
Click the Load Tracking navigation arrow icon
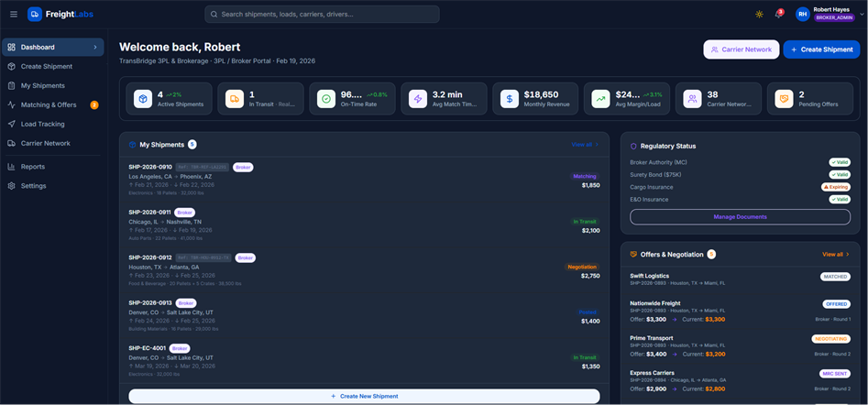tap(12, 124)
